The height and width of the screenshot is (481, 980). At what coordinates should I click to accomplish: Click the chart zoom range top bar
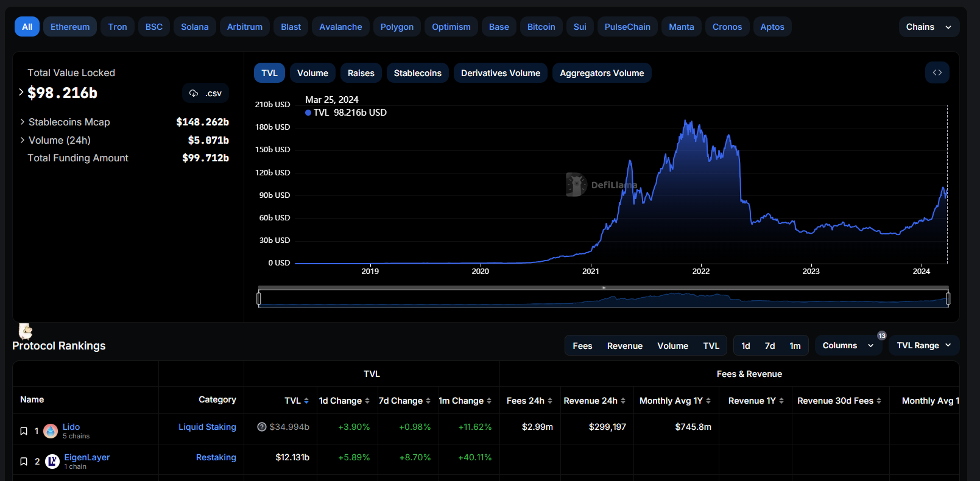click(603, 287)
